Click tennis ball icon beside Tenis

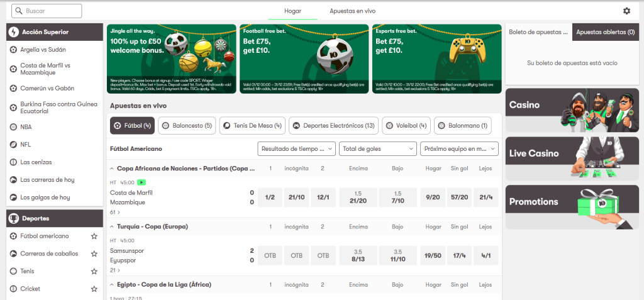coord(14,271)
